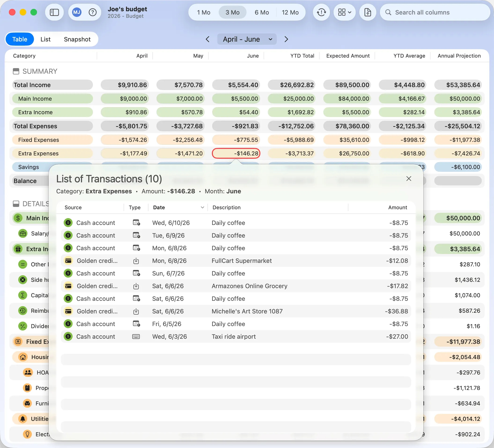Select the 3 Mo range
Viewport: 494px width, 448px height.
pos(232,12)
